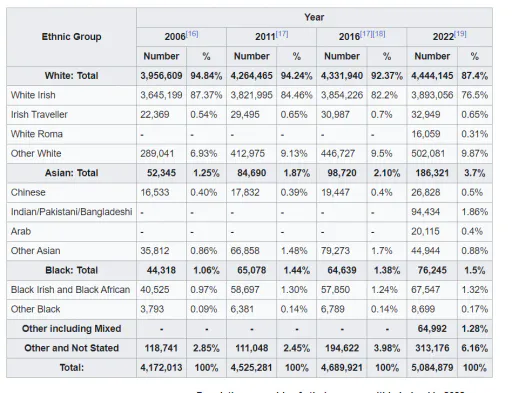Click the Year header cell
The image size is (512, 393).
pyautogui.click(x=314, y=17)
